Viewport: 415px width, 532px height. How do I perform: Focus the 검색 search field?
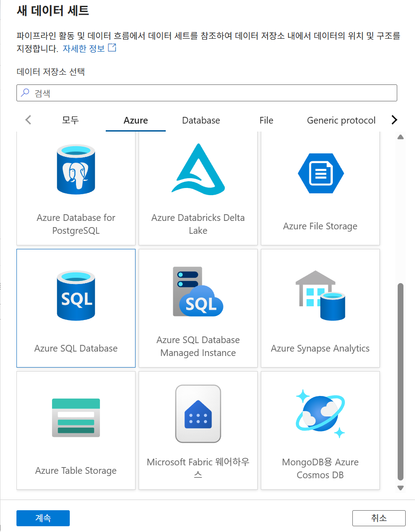[207, 93]
